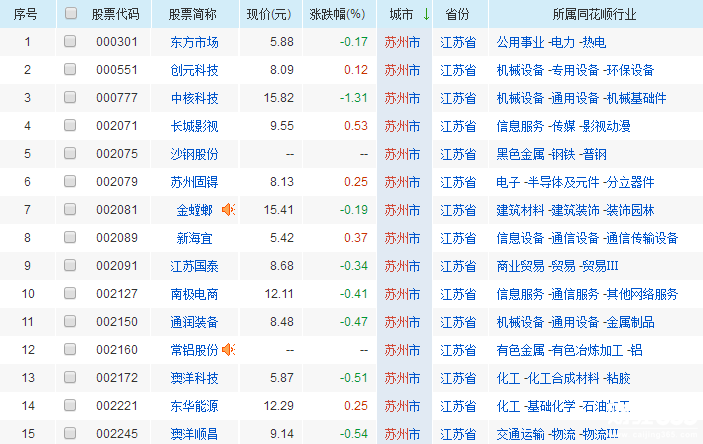
Task: Click stock code 000301
Action: [117, 42]
